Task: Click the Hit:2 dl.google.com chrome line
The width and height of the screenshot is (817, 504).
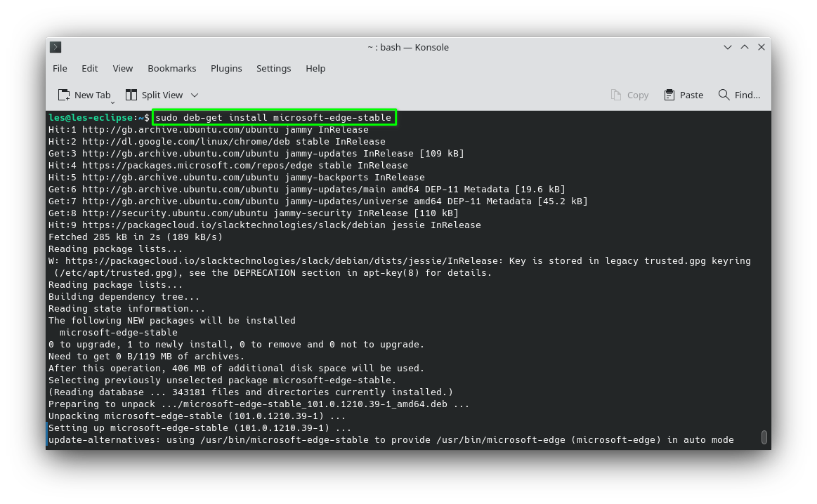Action: [217, 142]
